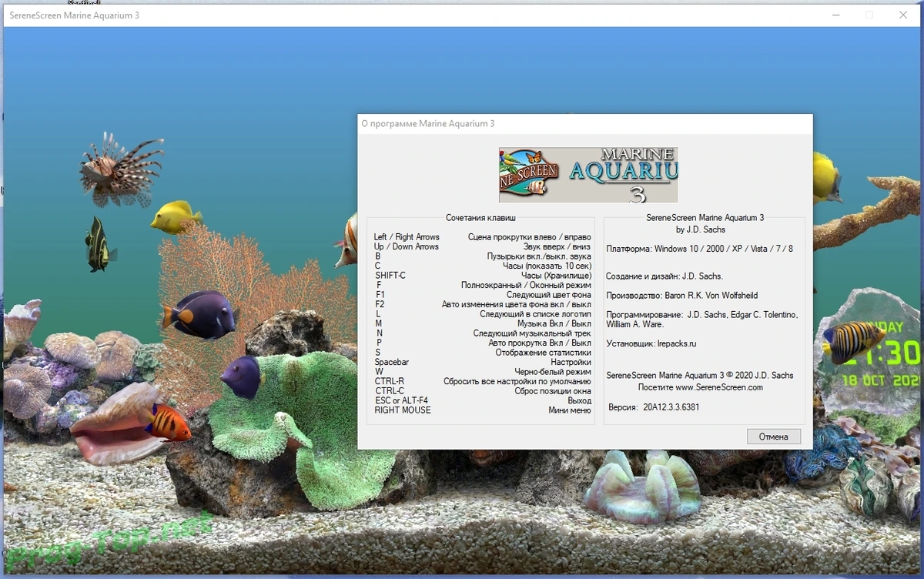The height and width of the screenshot is (579, 924).
Task: Click 'Следующий в списке логотип' text
Action: pyautogui.click(x=535, y=314)
